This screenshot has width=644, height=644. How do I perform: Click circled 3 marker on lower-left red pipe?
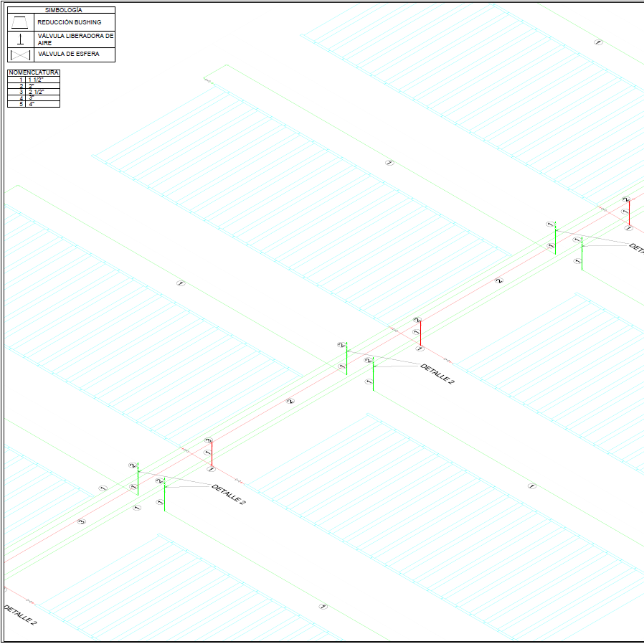82,522
